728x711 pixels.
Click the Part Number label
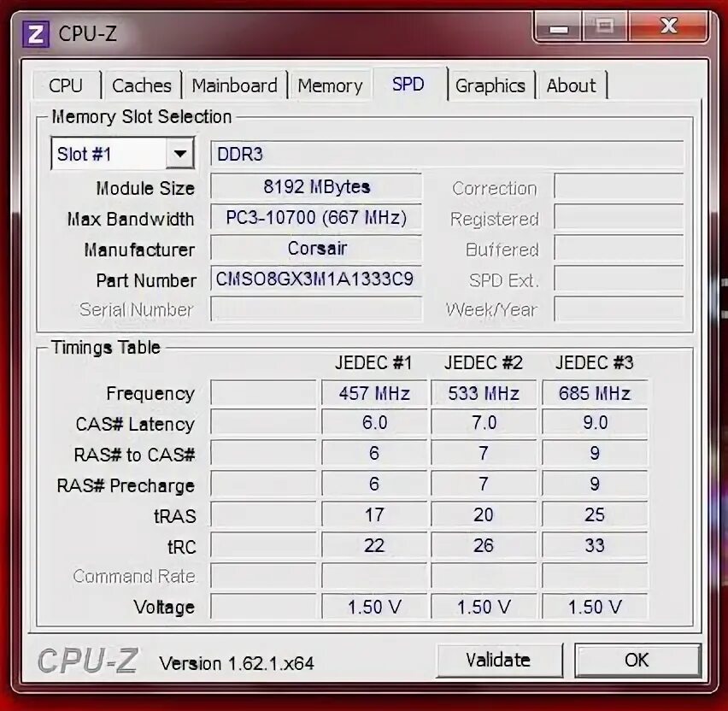pos(146,280)
